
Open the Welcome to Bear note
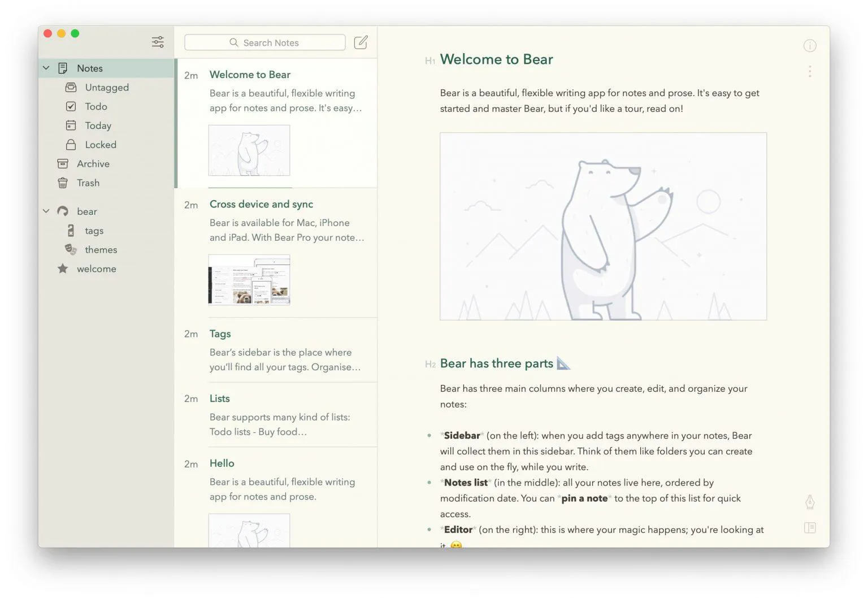pyautogui.click(x=276, y=123)
